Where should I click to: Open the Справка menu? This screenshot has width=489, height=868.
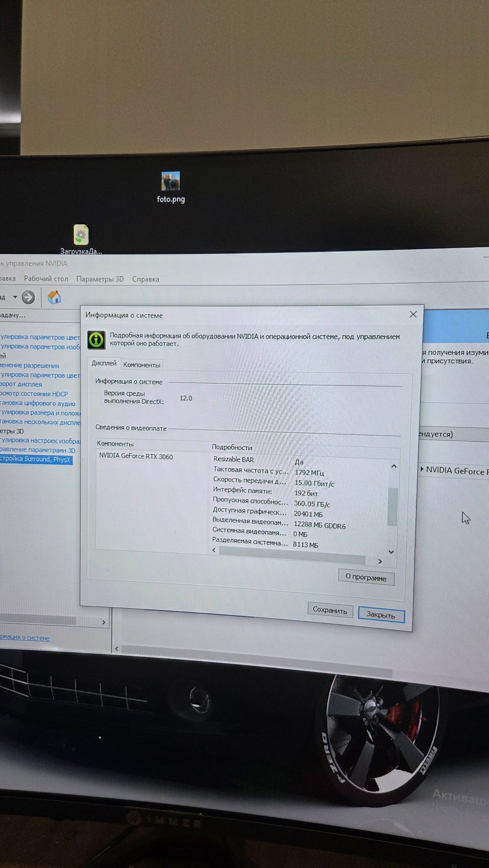[x=145, y=279]
